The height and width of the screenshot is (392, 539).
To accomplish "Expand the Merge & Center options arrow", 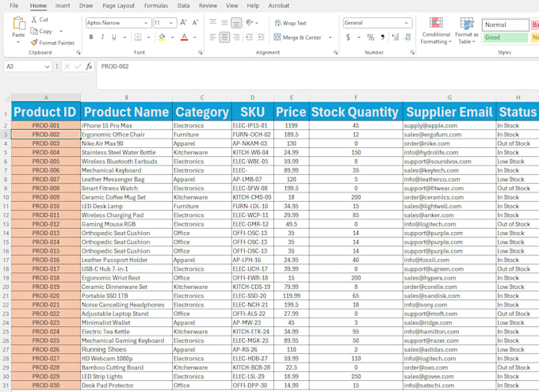I will [330, 37].
